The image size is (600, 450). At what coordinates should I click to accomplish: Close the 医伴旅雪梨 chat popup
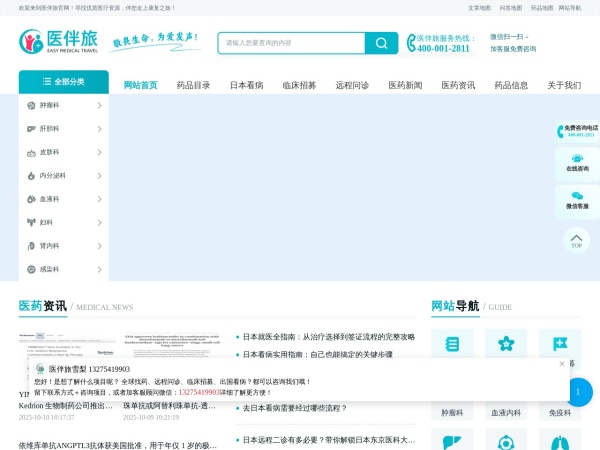coord(562,364)
